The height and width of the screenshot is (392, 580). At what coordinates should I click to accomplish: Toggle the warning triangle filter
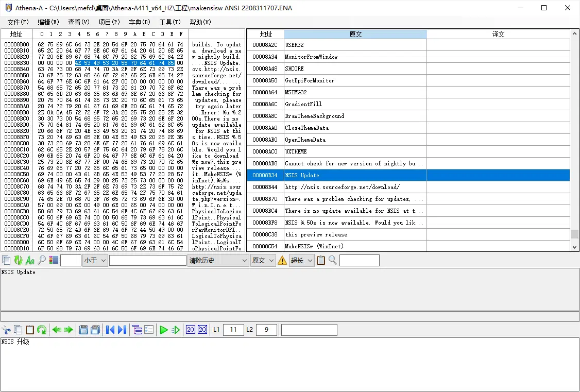282,260
